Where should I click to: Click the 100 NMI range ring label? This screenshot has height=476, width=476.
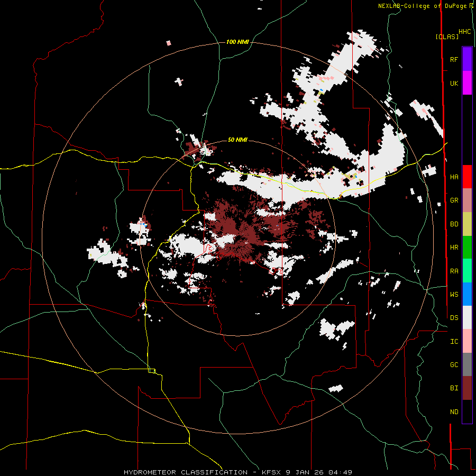[237, 42]
